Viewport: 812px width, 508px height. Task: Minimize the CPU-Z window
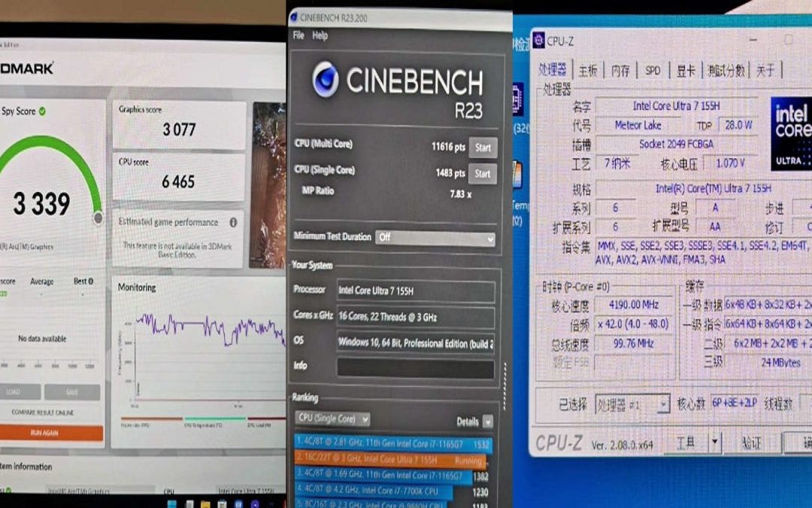(753, 39)
